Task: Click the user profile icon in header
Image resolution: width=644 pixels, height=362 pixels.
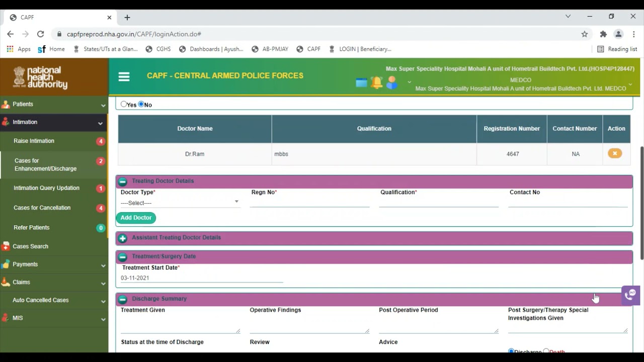Action: coord(392,83)
